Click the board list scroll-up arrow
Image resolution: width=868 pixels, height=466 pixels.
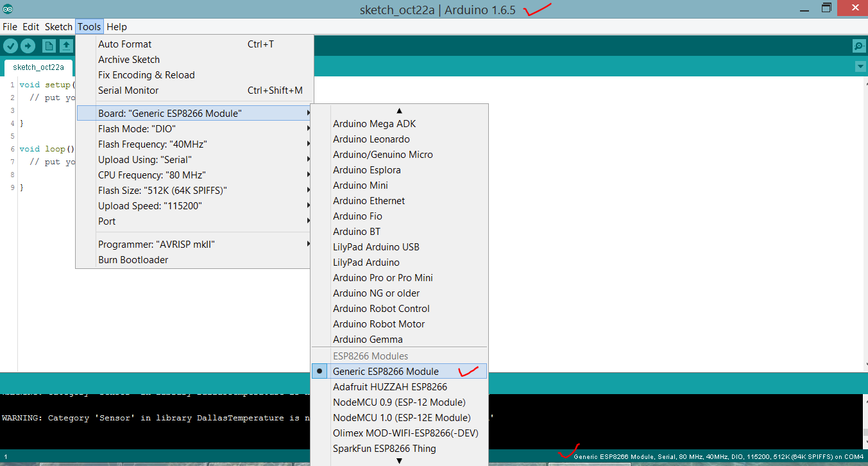400,110
